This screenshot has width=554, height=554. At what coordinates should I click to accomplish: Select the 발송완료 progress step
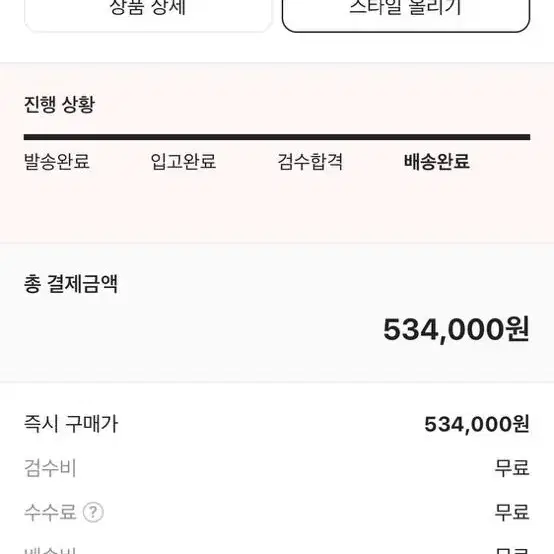[57, 162]
